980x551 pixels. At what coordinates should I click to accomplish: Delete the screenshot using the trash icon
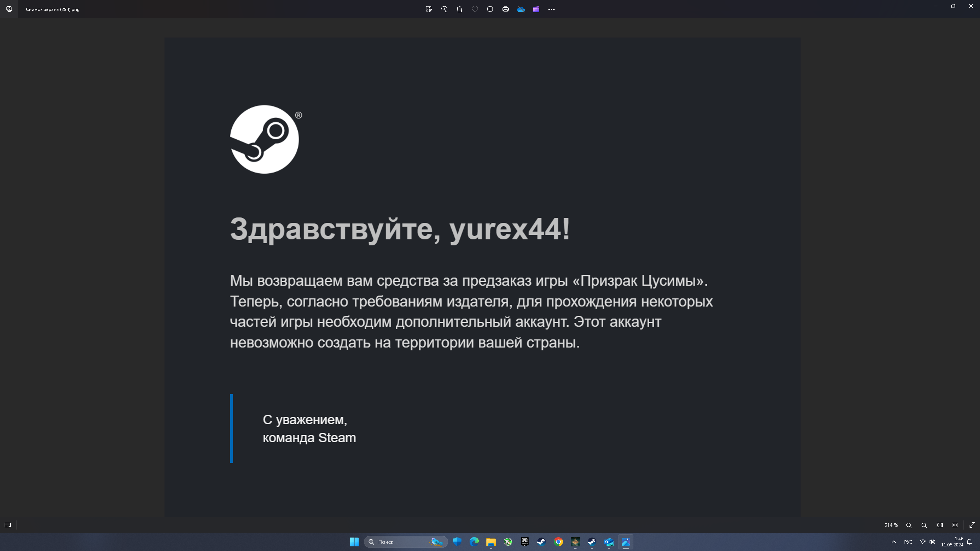point(460,9)
